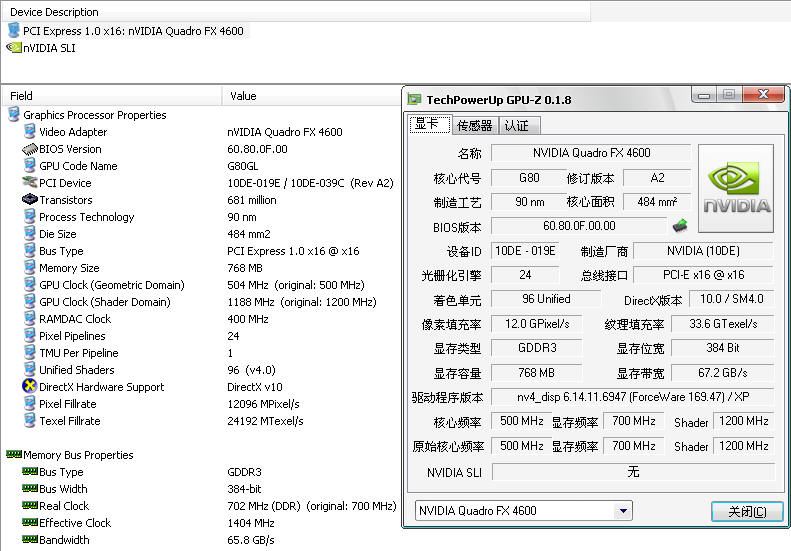Click the BIOS version field 60.80.0F.00.00
The width and height of the screenshot is (791, 551).
pyautogui.click(x=579, y=226)
